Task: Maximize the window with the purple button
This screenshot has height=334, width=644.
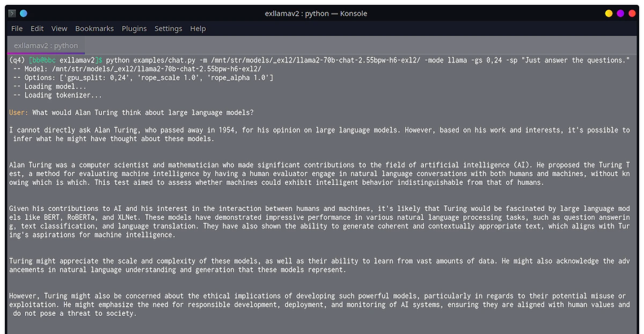Action: (620, 13)
